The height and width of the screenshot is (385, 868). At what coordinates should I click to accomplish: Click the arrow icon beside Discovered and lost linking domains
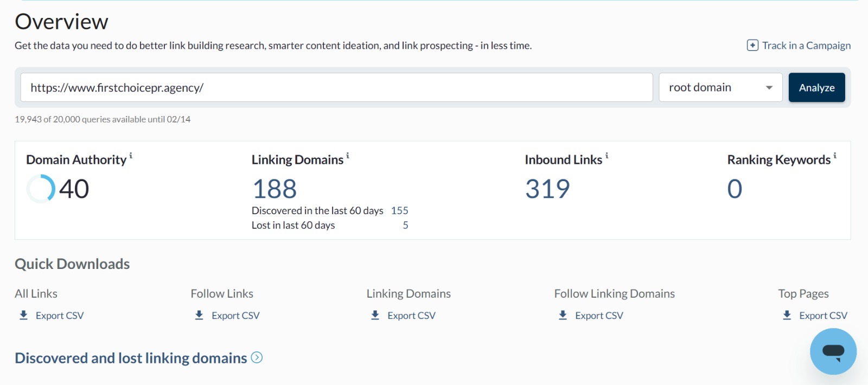coord(257,358)
